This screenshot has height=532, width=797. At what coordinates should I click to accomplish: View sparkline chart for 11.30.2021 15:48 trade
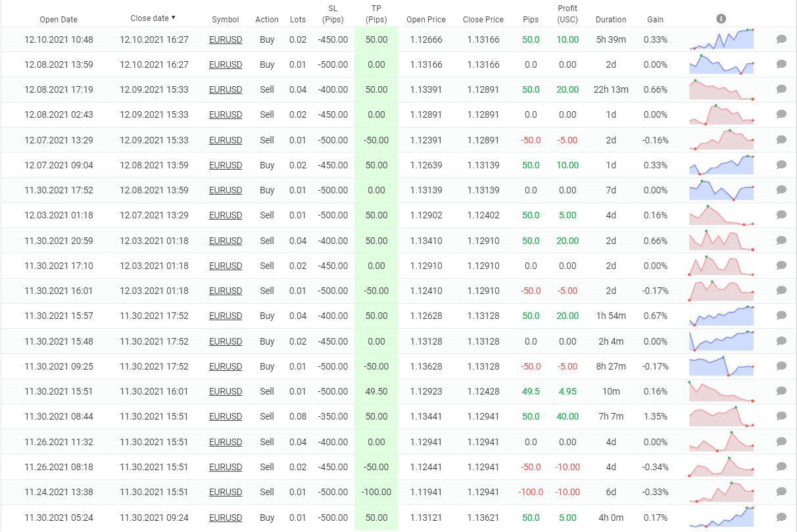pyautogui.click(x=721, y=341)
